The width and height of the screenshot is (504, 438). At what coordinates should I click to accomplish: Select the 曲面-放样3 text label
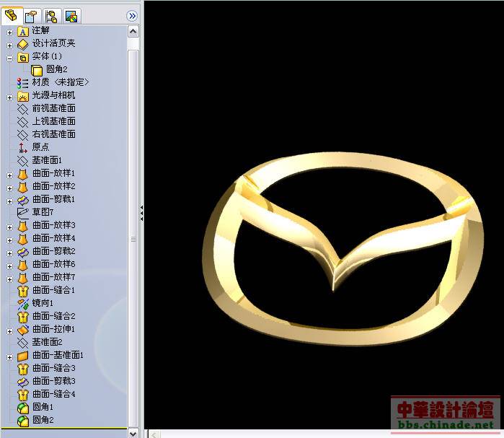pos(53,225)
